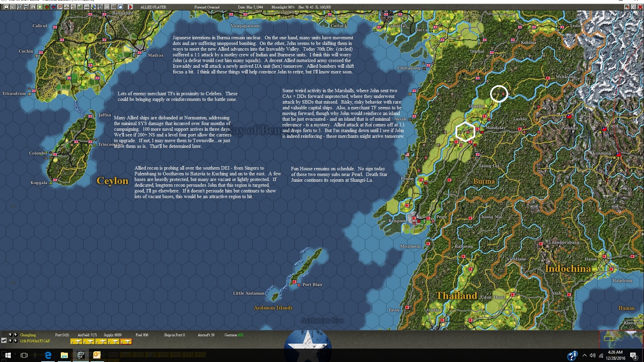This screenshot has width=644, height=362.
Task: Open the film strip toolbar icon
Action: (114, 7)
